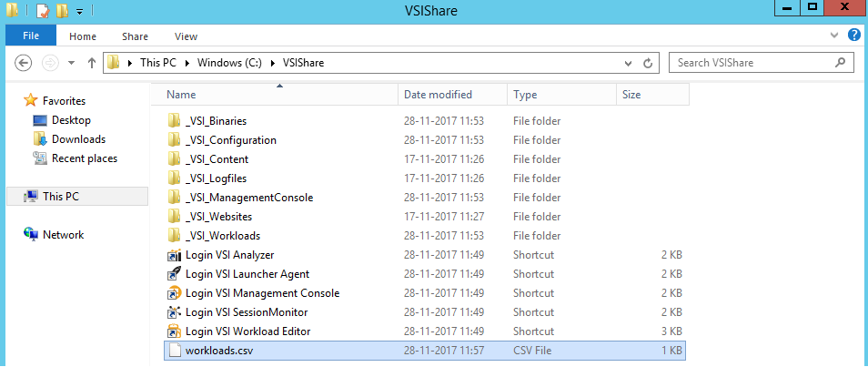Sort files by the Date modified column
Viewport: 868px width, 367px height.
pos(438,95)
